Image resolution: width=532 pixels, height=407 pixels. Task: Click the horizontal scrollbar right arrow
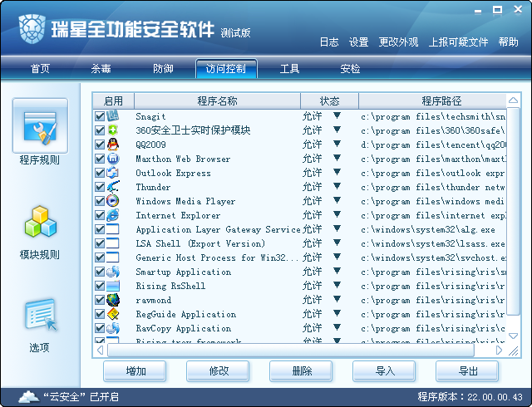tap(499, 350)
